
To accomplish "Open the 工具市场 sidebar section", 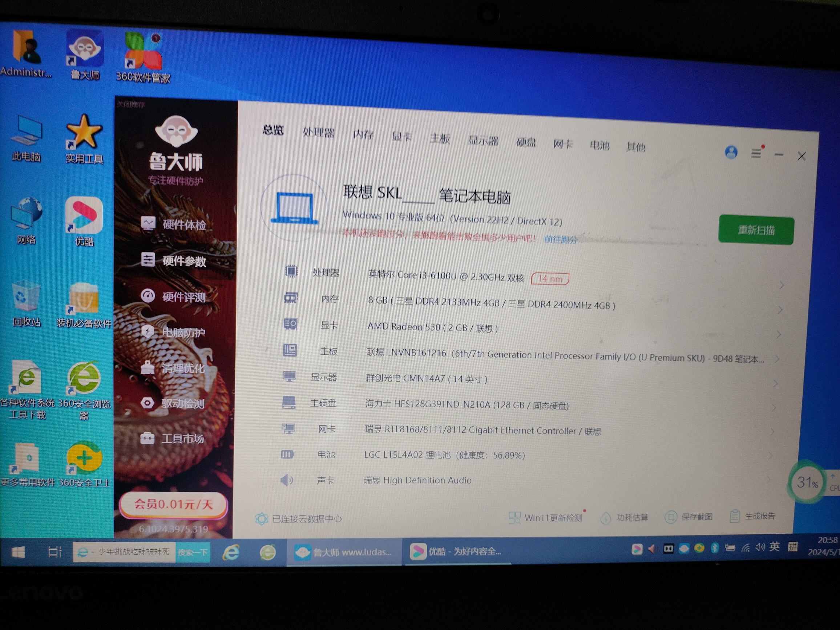I will click(172, 438).
